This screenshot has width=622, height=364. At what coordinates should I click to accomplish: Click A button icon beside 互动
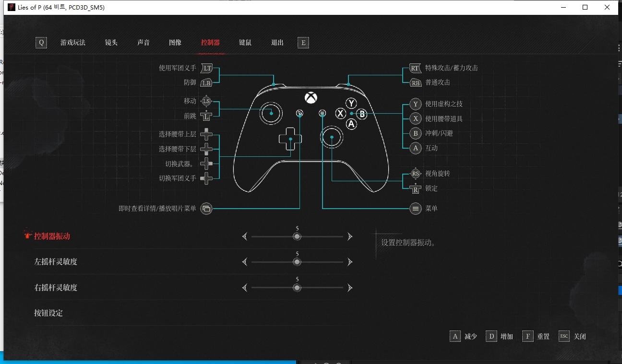pyautogui.click(x=416, y=148)
